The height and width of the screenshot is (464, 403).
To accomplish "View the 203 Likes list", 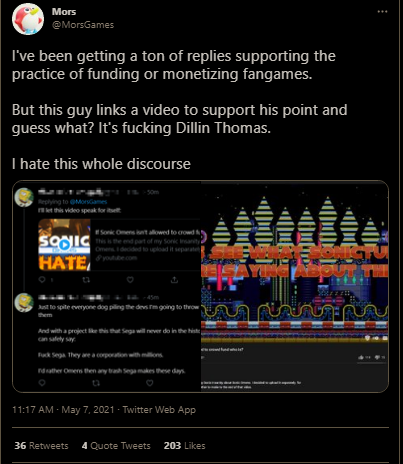I will point(184,446).
